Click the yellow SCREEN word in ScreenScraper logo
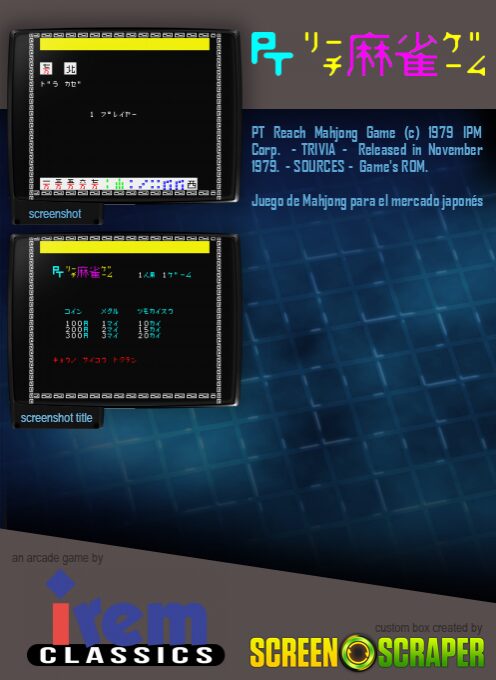 tap(294, 653)
